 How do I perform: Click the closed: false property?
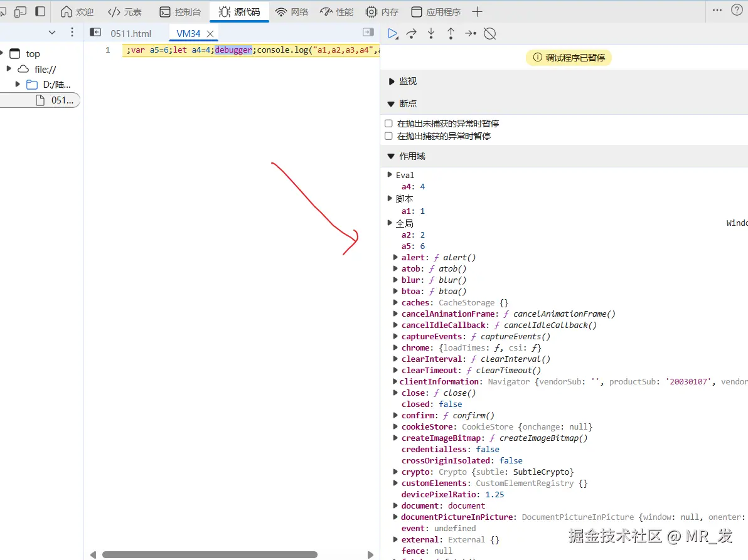click(x=432, y=404)
